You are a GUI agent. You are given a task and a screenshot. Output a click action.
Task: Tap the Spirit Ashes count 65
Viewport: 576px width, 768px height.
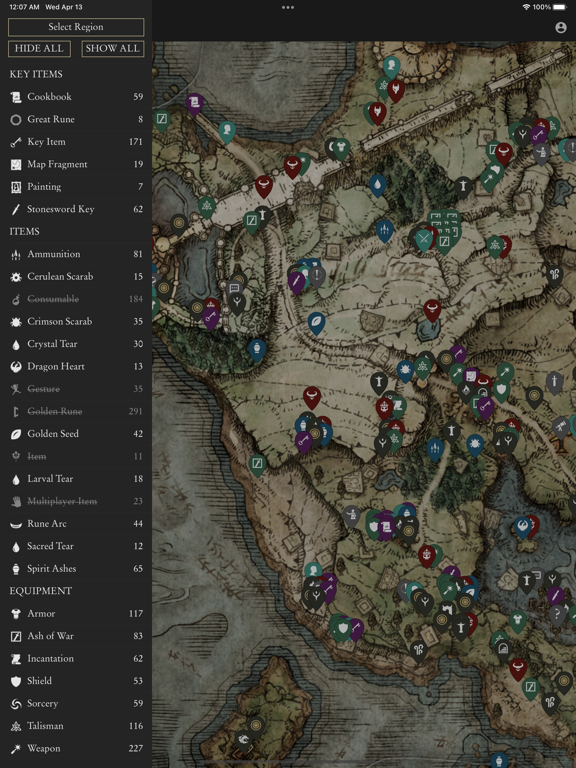point(138,569)
